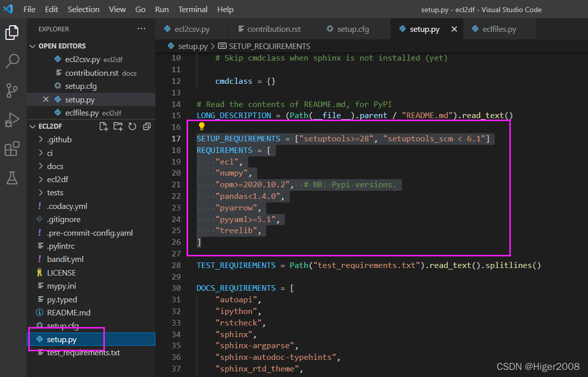Open contribution.rst from Open Editors

(x=91, y=73)
